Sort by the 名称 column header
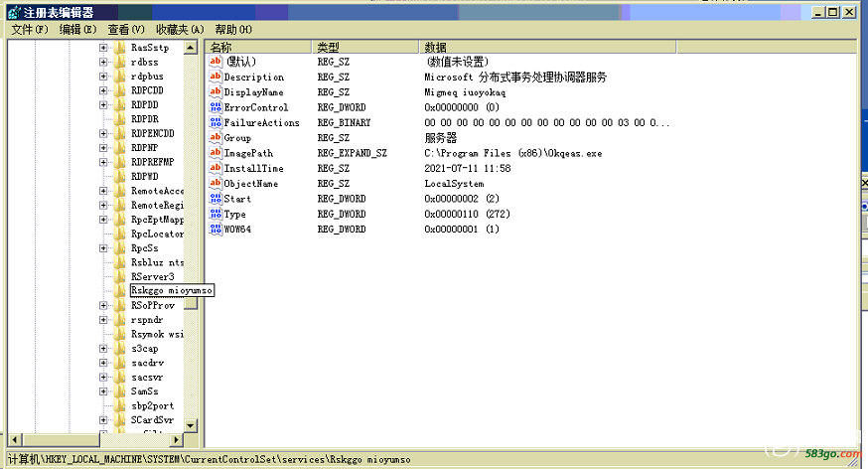The width and height of the screenshot is (868, 469). pyautogui.click(x=258, y=47)
